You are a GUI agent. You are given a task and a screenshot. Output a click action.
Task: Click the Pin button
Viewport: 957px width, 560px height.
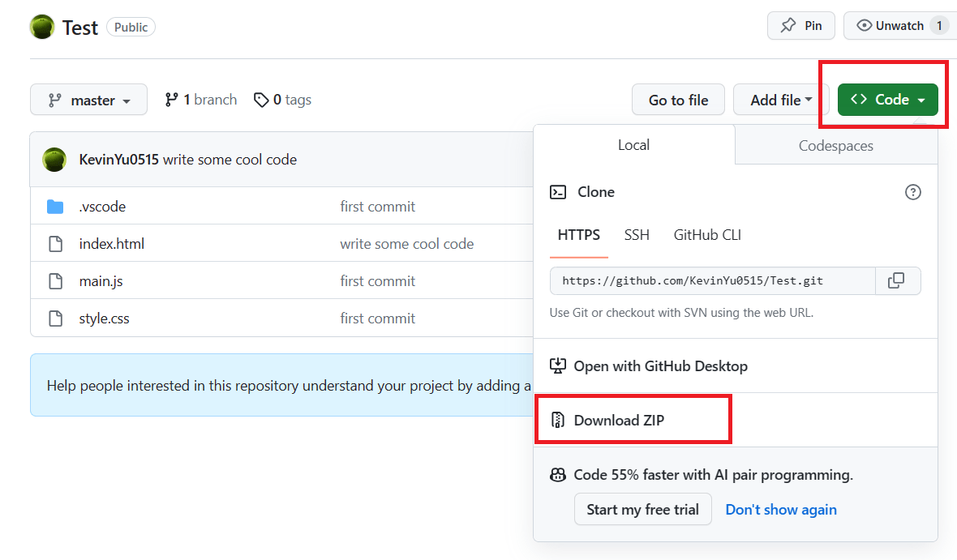coord(800,26)
